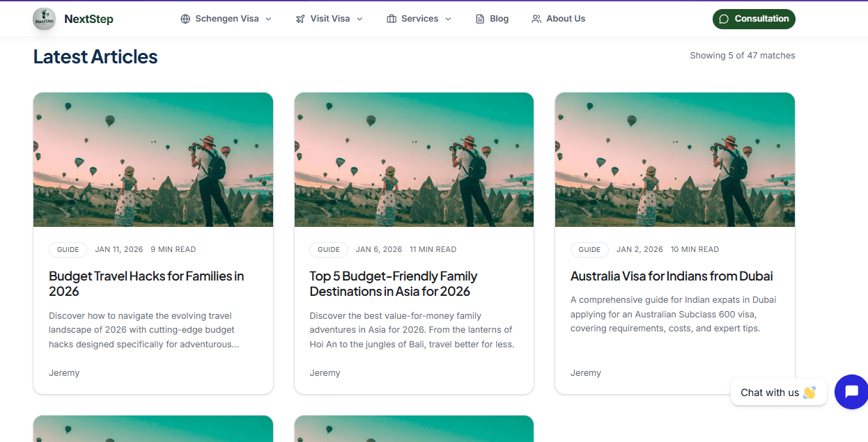Click the GUIDE tag on the Jan 11 article

68,249
